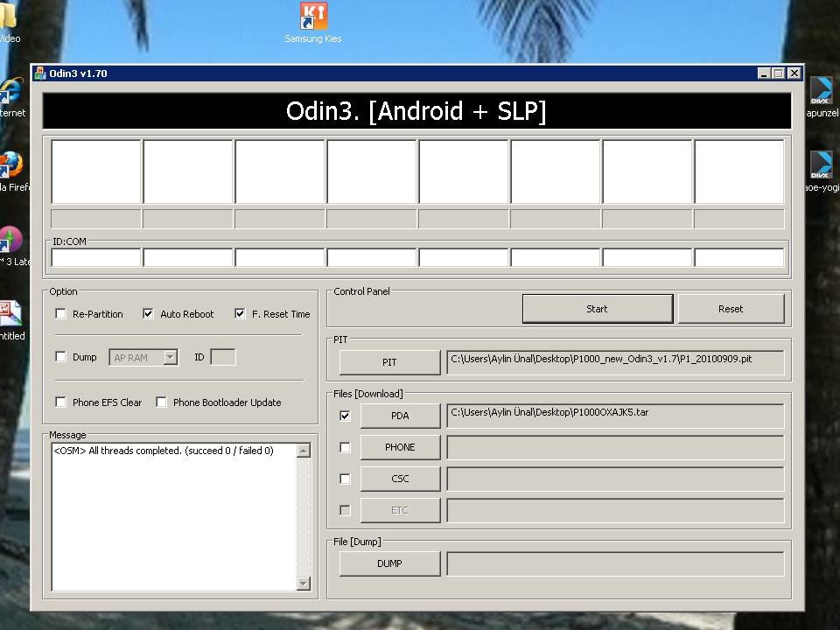Uncheck Auto Reboot option
The image size is (840, 630).
(149, 314)
